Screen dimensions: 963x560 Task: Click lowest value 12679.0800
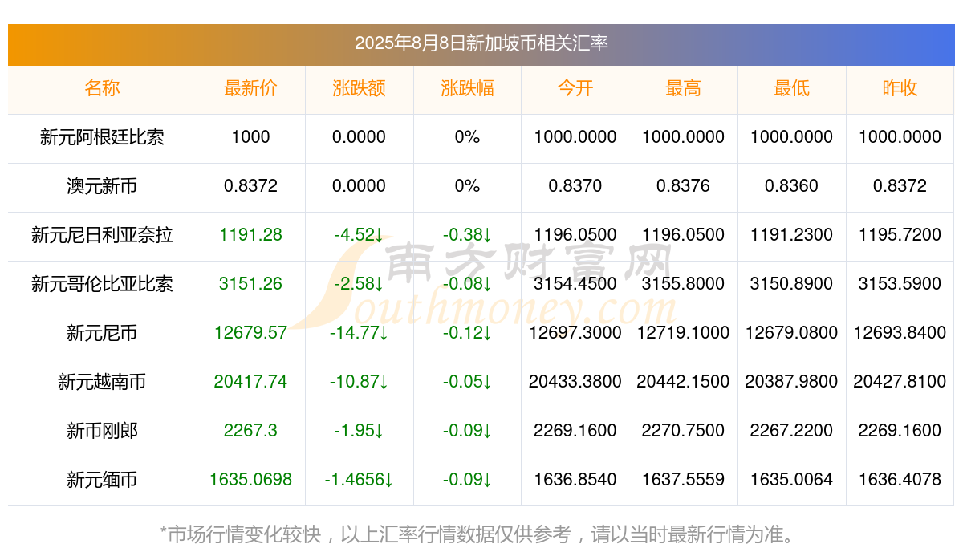point(791,333)
